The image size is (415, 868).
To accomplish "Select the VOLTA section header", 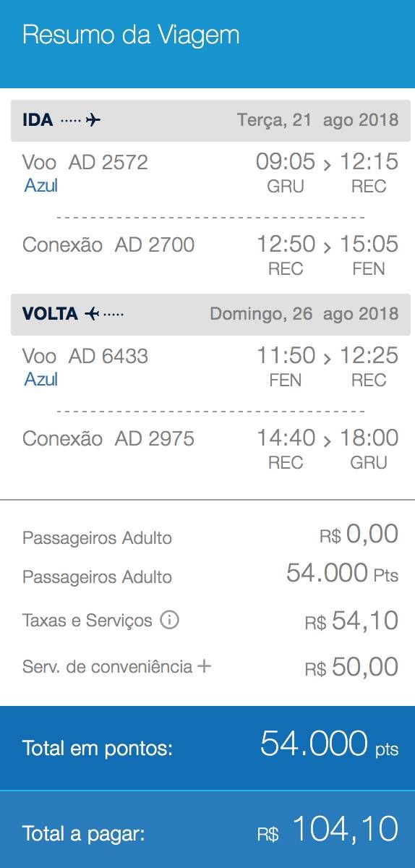I will tap(208, 314).
